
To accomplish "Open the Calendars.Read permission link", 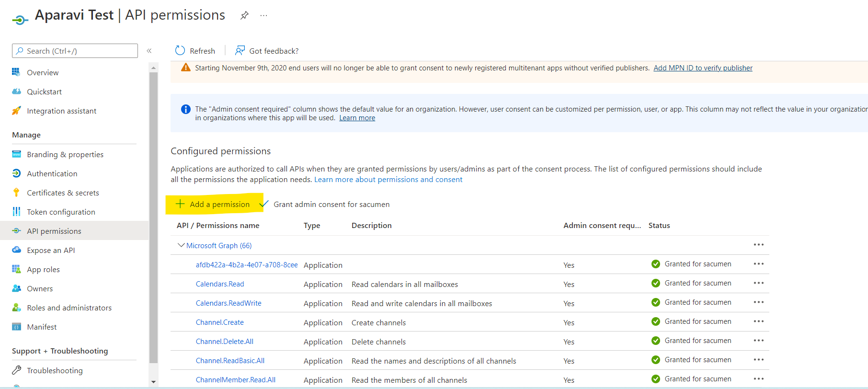I will pyautogui.click(x=220, y=284).
